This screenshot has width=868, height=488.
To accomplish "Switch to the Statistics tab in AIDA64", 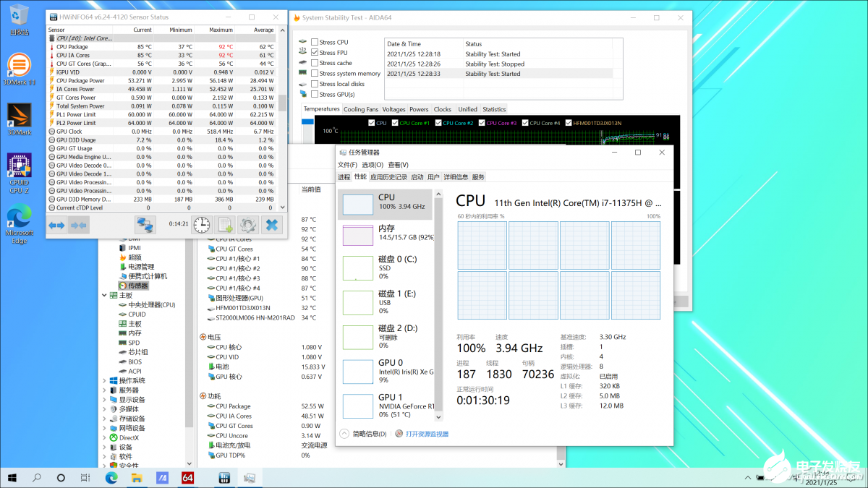I will [494, 109].
